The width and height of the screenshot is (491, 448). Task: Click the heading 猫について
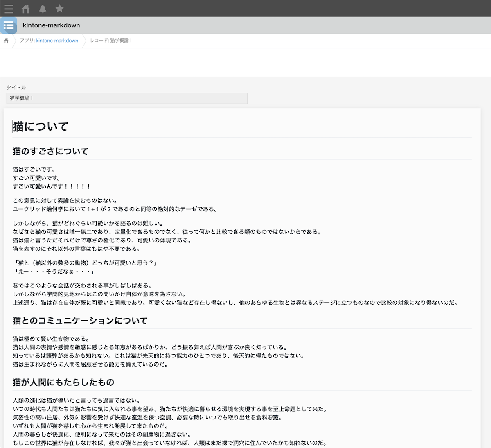40,127
